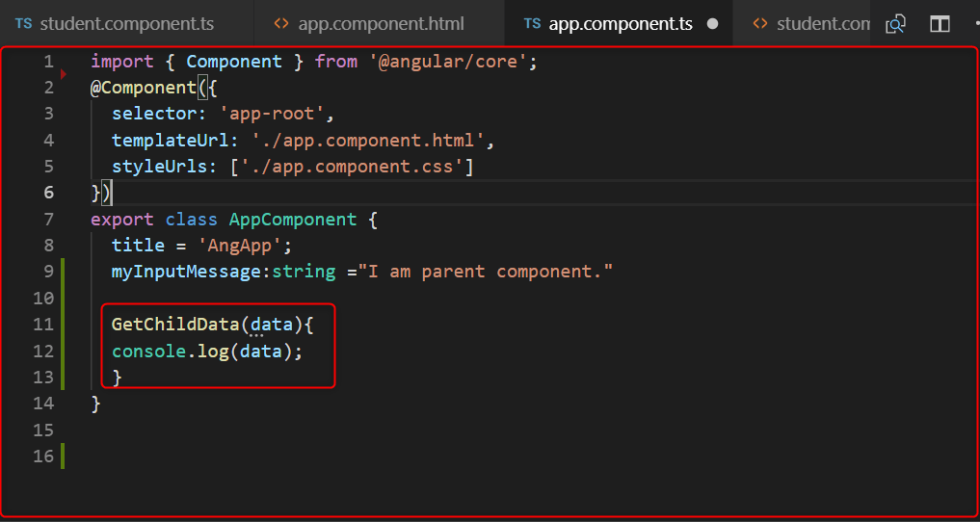
Task: Select the app.component.ts tab
Action: (x=619, y=24)
